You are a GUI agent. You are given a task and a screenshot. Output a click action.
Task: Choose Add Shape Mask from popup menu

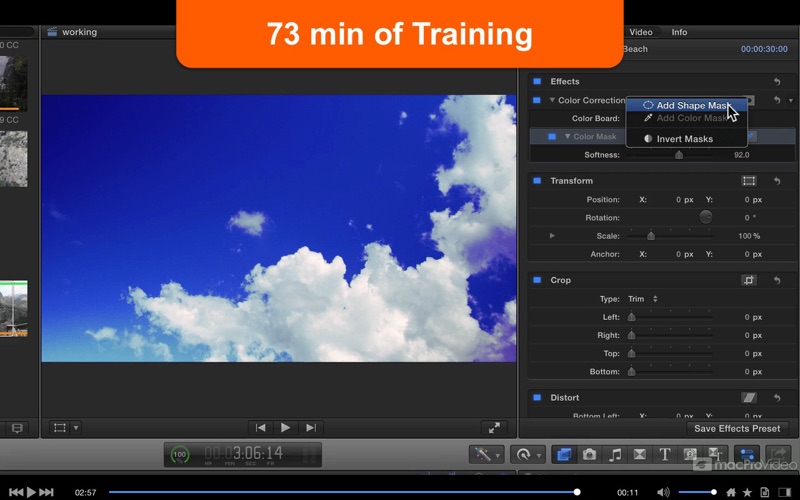point(687,105)
